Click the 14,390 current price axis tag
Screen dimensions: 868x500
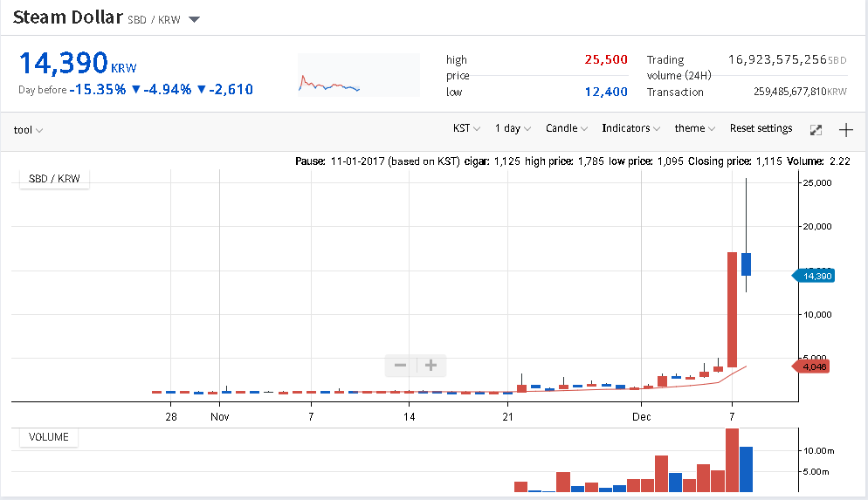813,276
